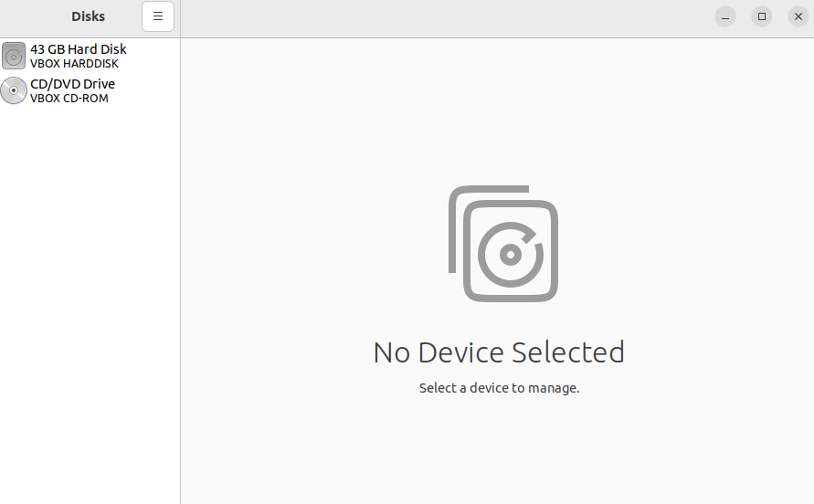
Task: Minimize the Disks window
Action: pos(725,16)
